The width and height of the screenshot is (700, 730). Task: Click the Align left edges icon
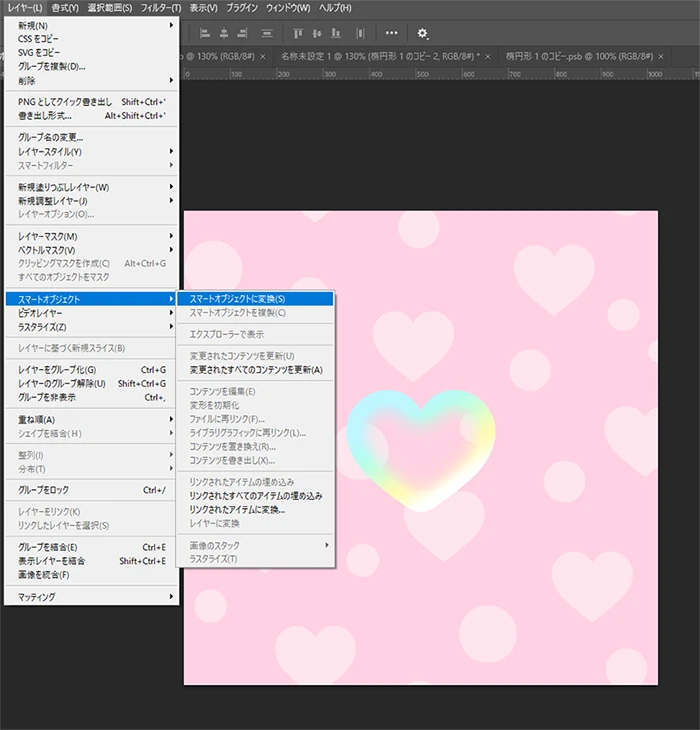pyautogui.click(x=203, y=33)
